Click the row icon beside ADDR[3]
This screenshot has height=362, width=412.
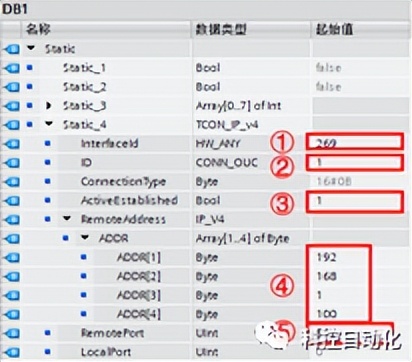coord(11,295)
